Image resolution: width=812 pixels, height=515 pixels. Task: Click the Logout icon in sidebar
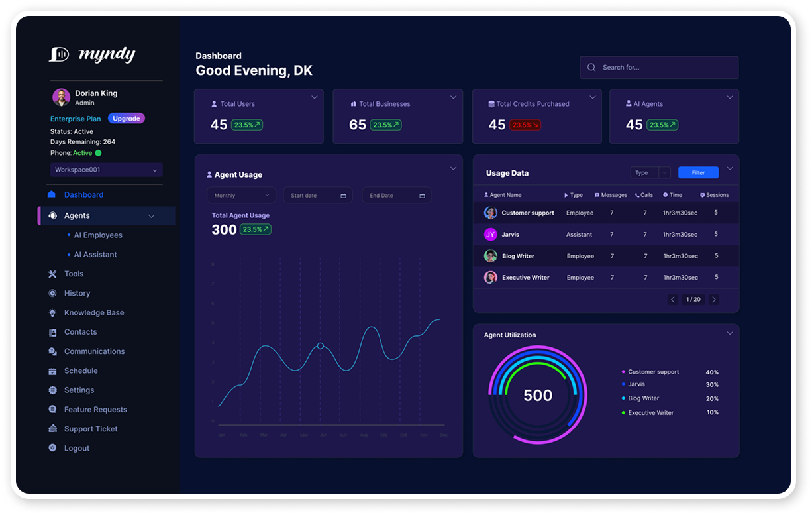pyautogui.click(x=52, y=448)
